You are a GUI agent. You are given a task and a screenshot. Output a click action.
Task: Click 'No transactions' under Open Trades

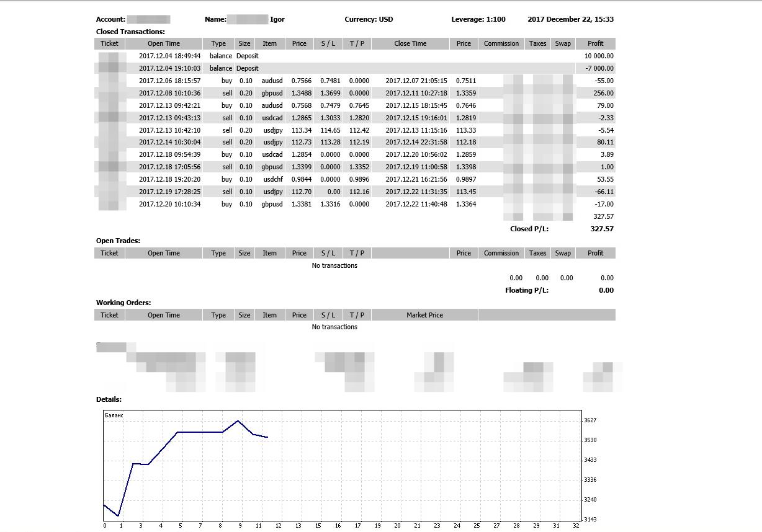[x=334, y=265]
